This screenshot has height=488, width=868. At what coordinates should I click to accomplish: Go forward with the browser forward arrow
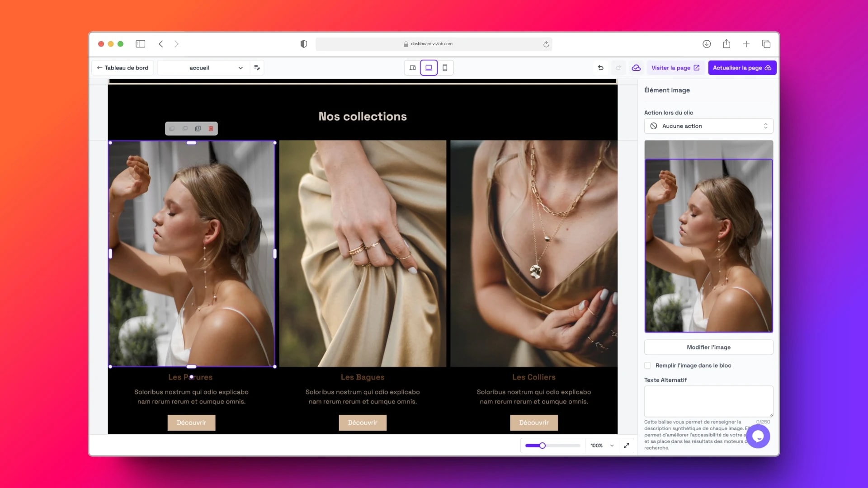[176, 44]
